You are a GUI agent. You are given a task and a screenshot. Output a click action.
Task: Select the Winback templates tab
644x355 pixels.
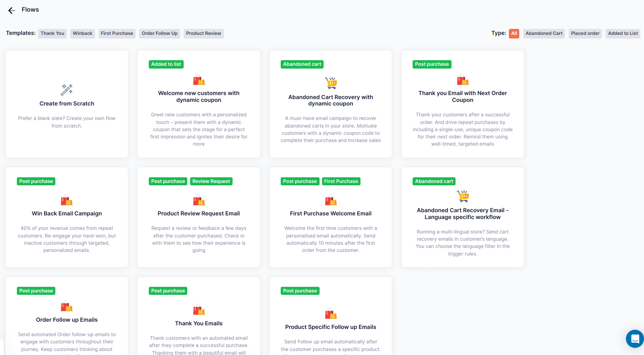tap(82, 33)
